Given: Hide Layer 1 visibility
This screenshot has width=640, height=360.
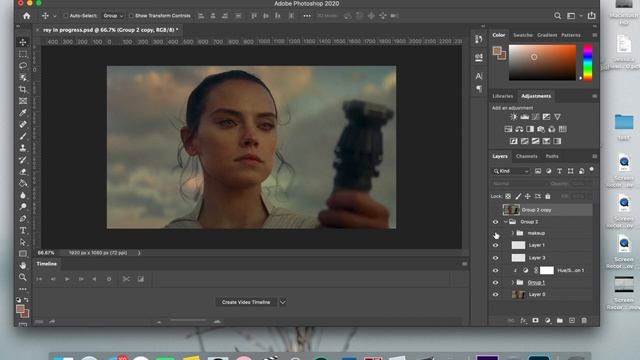Looking at the screenshot, I should tap(496, 246).
